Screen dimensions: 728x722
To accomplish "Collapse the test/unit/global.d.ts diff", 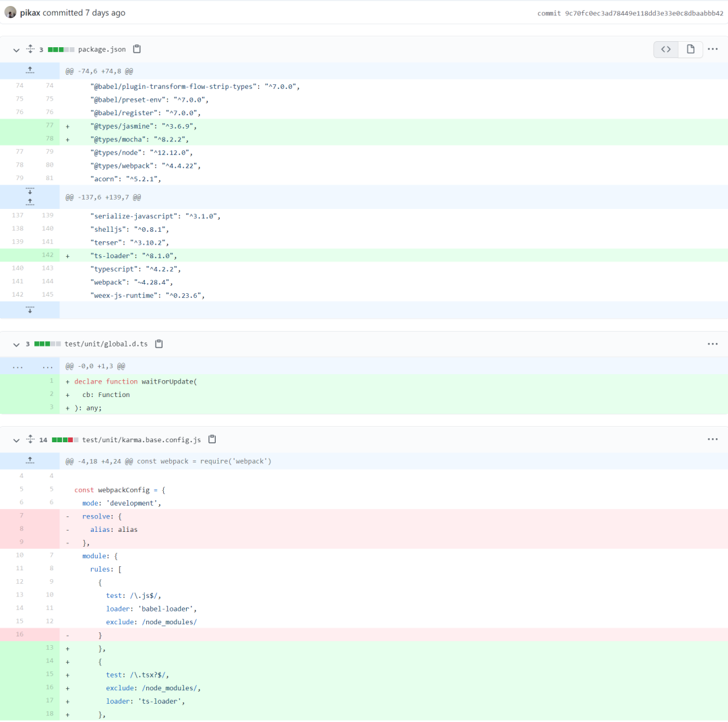I will (x=16, y=344).
